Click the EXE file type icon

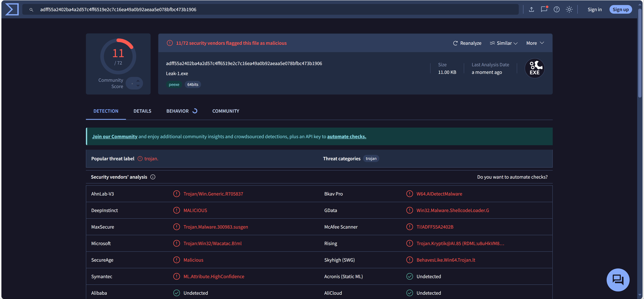(535, 68)
